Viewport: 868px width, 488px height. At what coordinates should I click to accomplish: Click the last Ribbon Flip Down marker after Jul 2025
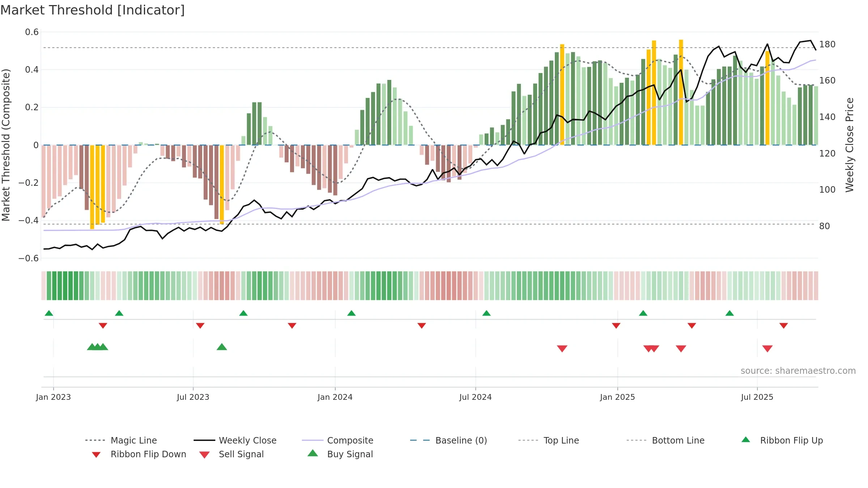click(783, 326)
